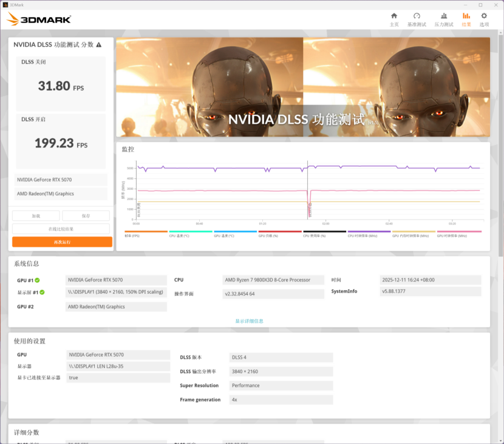The width and height of the screenshot is (504, 444).
Task: Click the green check next to 显示屏 #1
Action: click(42, 292)
